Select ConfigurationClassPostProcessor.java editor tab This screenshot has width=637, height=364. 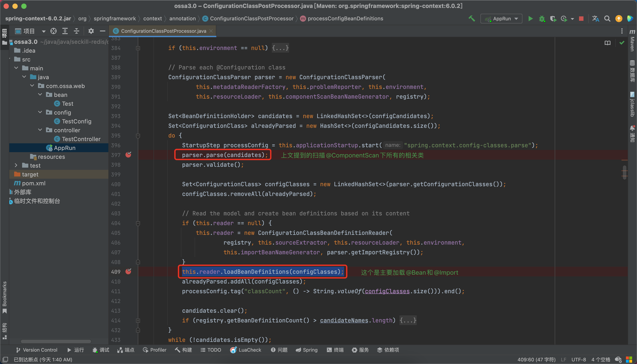point(163,31)
